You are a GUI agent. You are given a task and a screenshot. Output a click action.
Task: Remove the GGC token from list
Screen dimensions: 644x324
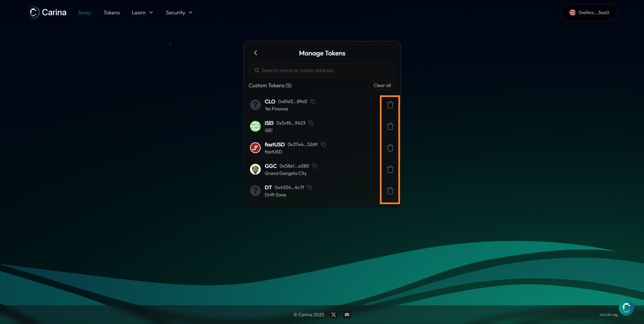(x=390, y=170)
